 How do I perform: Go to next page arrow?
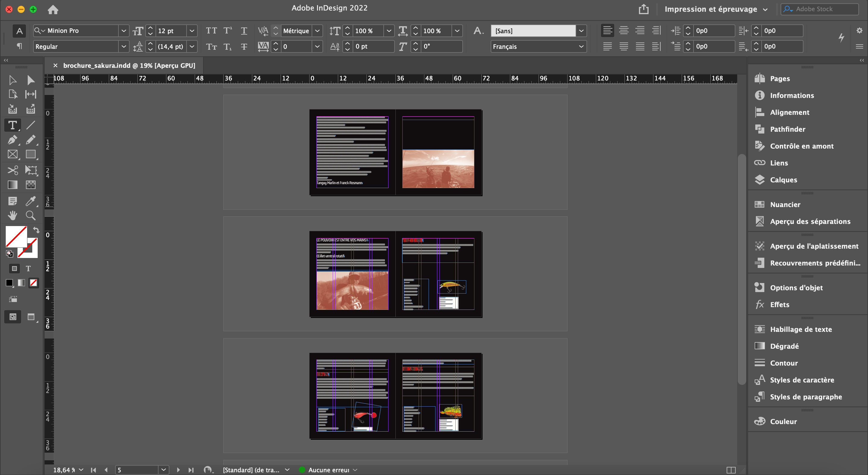coord(178,470)
